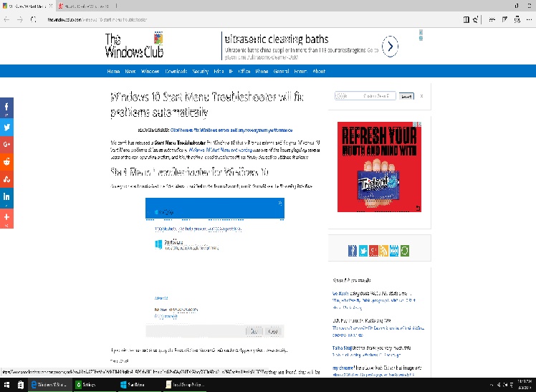
Task: Open RSS feed icon in right widget
Action: pyautogui.click(x=383, y=251)
